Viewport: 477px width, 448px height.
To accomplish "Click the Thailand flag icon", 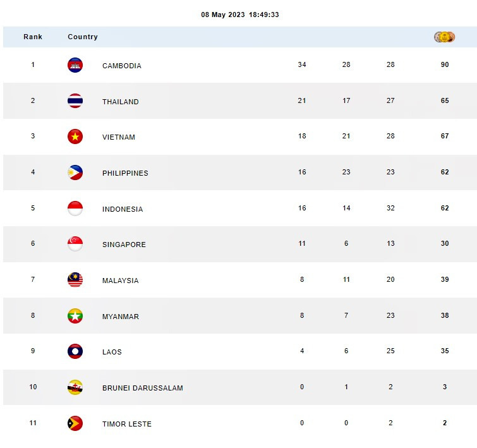I will 75,101.
